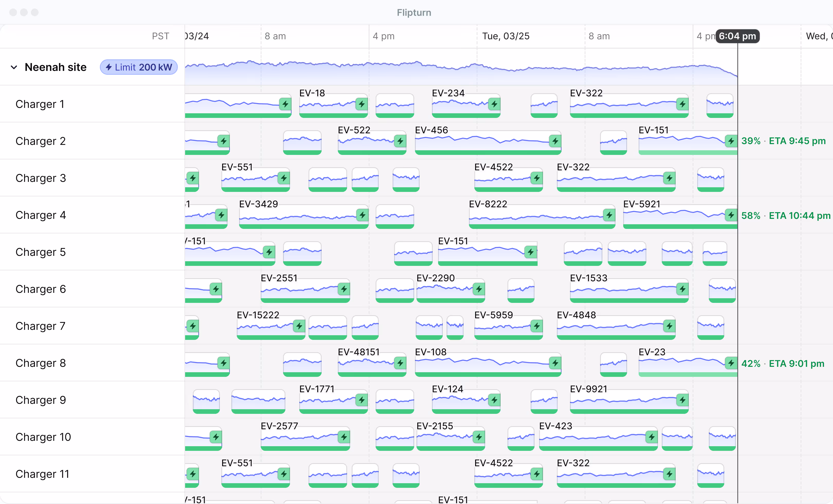
Task: Select the bolt icon on the EV-3429 card
Action: coord(362,216)
